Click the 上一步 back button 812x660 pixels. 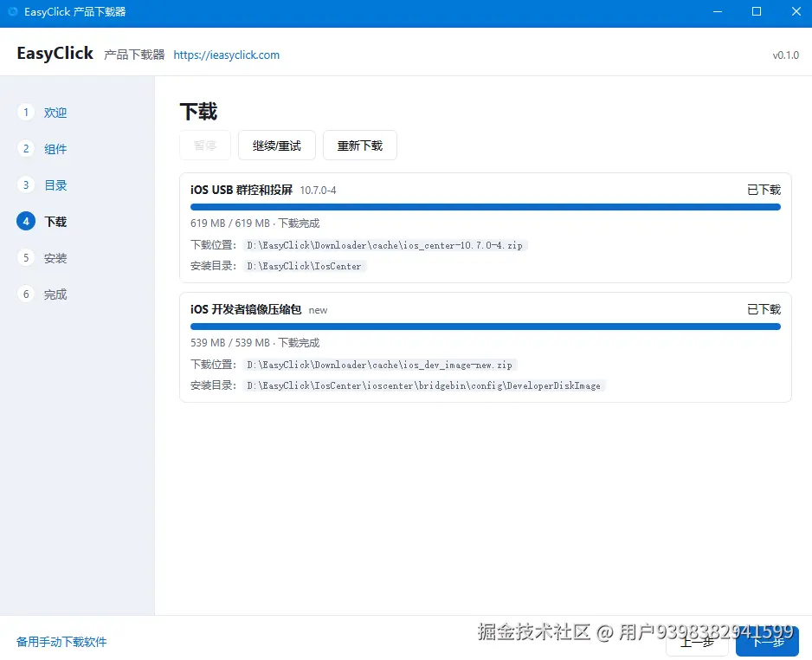[697, 643]
